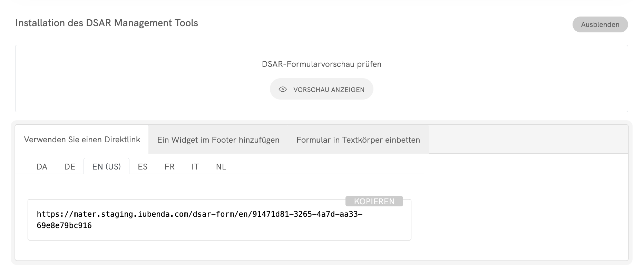644x277 pixels.
Task: Click blank space right of the NL tab
Action: (x=324, y=167)
